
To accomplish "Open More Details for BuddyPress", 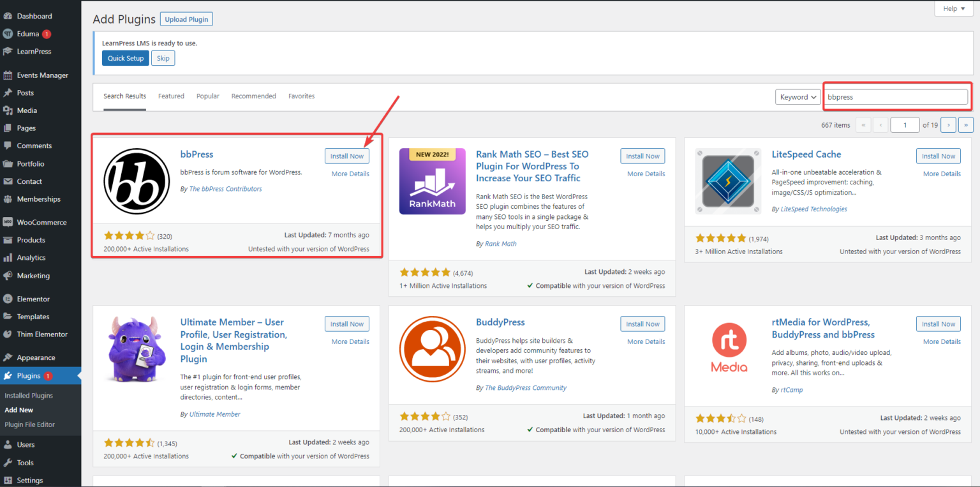I will click(646, 341).
